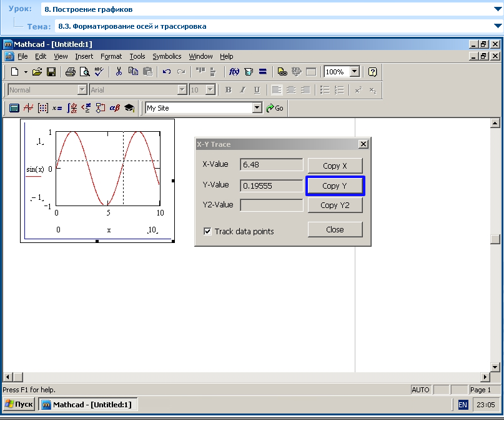Set text alignment to right
The height and width of the screenshot is (426, 504).
(x=305, y=90)
